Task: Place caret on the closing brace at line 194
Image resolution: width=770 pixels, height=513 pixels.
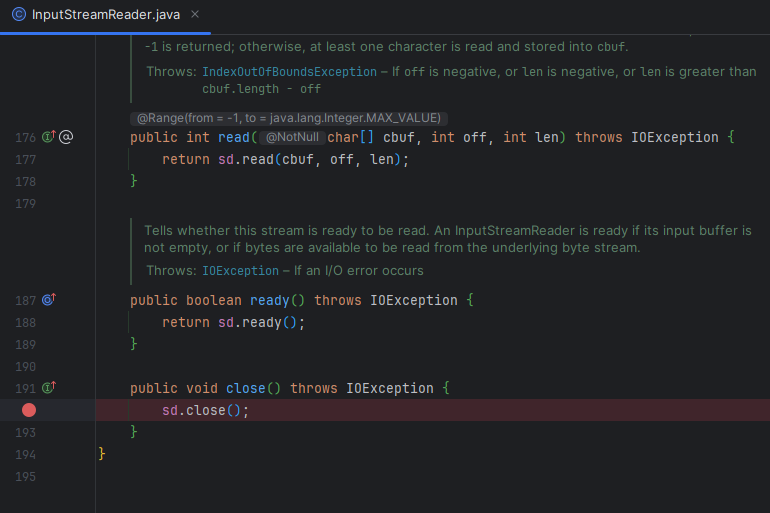Action: 102,454
